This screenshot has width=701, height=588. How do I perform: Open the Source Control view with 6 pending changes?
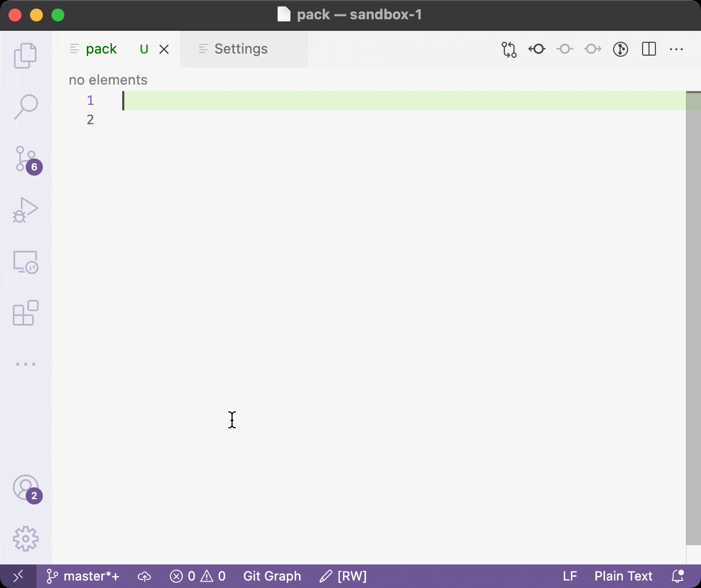point(25,159)
